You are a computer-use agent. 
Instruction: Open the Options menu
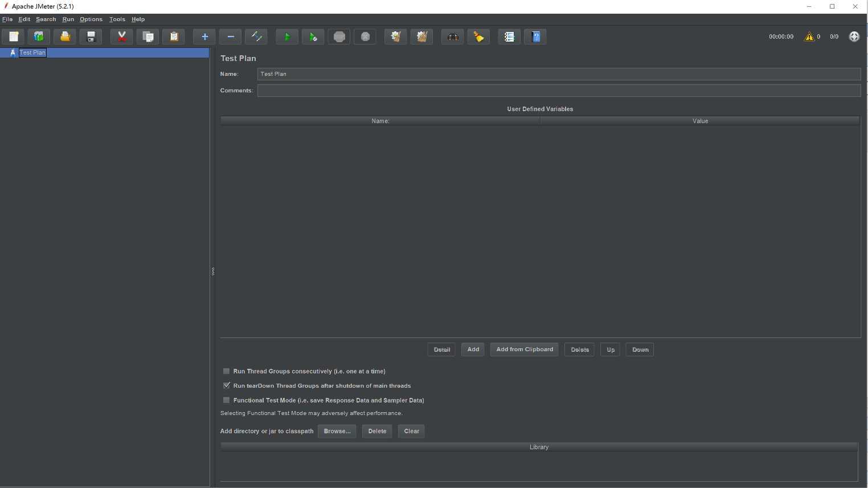point(91,19)
